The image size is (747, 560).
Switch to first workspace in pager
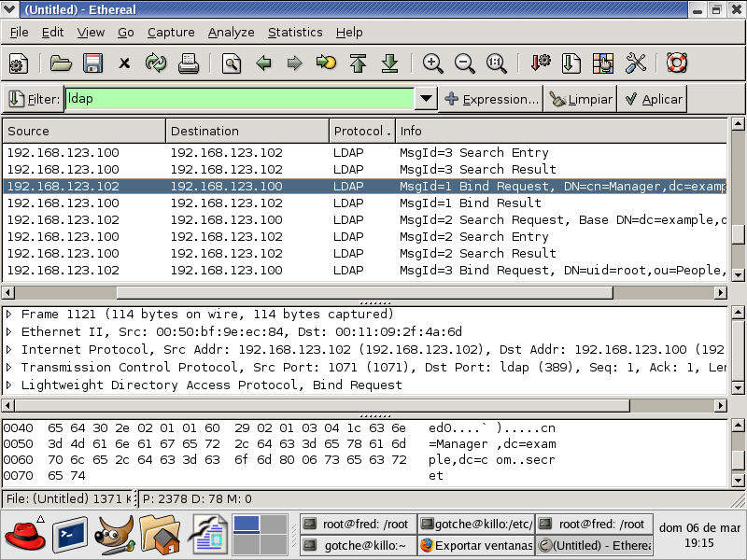[x=247, y=525]
